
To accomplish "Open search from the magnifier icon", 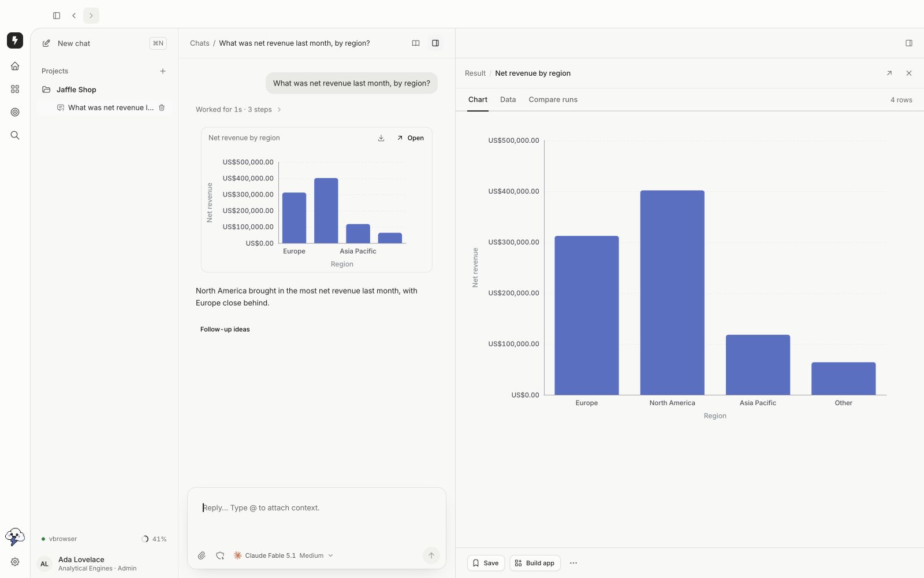I will click(15, 135).
